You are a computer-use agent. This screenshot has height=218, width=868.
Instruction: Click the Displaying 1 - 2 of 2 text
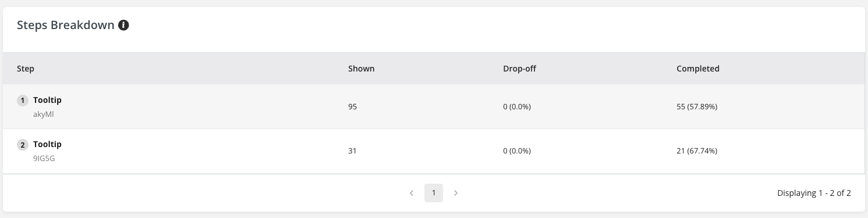tap(814, 193)
